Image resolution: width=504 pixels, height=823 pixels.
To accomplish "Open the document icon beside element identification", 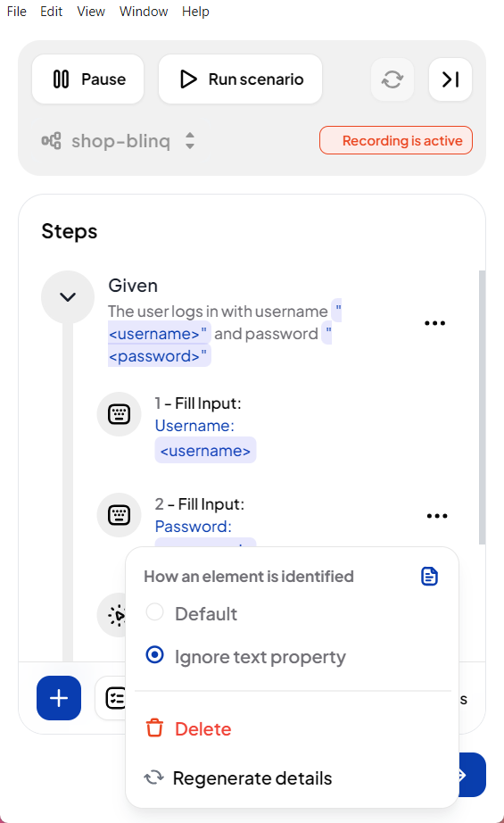I will pyautogui.click(x=430, y=577).
